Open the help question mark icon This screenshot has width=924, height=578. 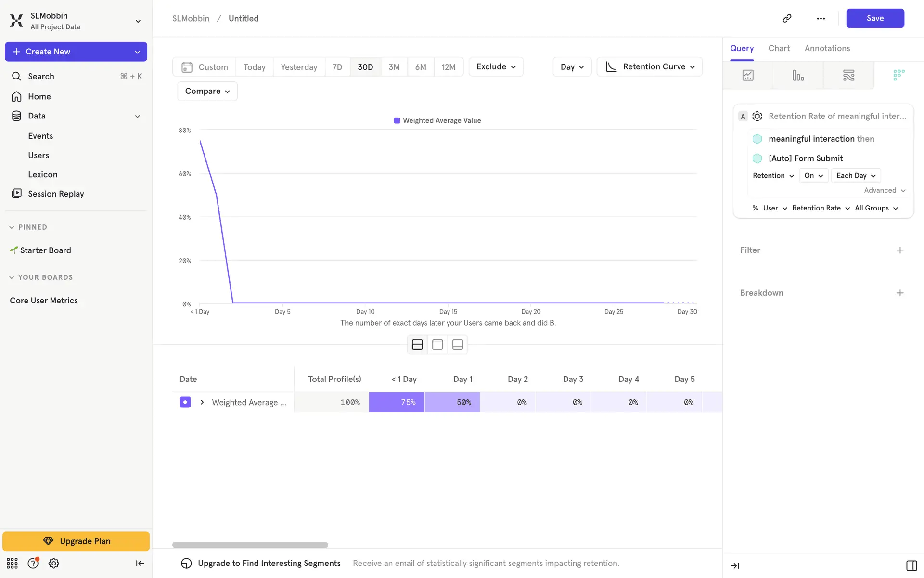pyautogui.click(x=33, y=563)
